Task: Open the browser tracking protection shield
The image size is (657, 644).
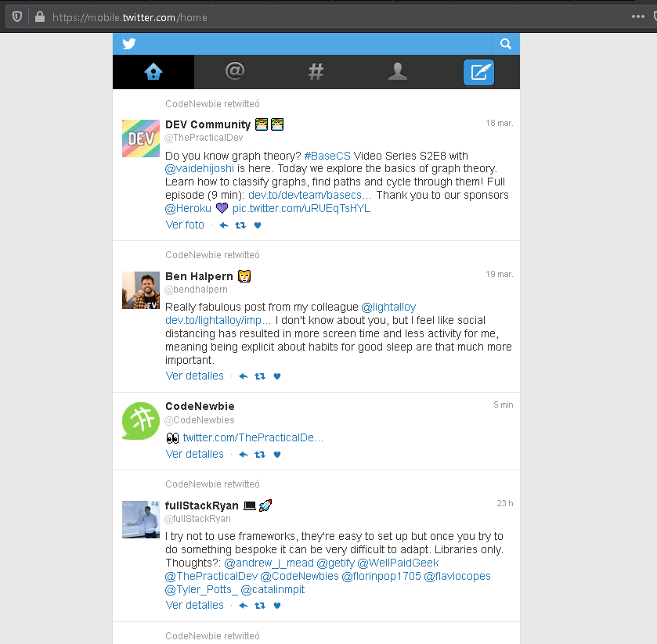Action: point(17,17)
